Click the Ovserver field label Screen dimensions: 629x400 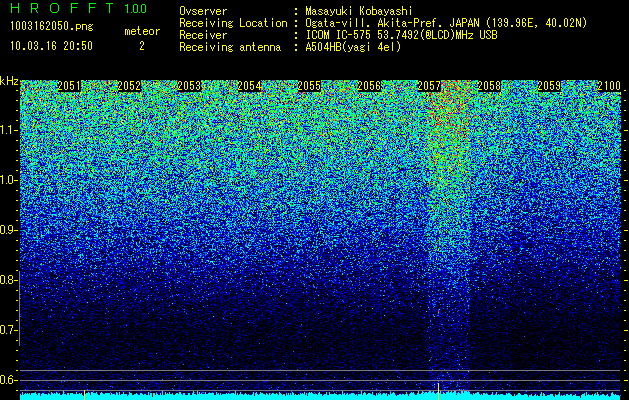point(203,11)
